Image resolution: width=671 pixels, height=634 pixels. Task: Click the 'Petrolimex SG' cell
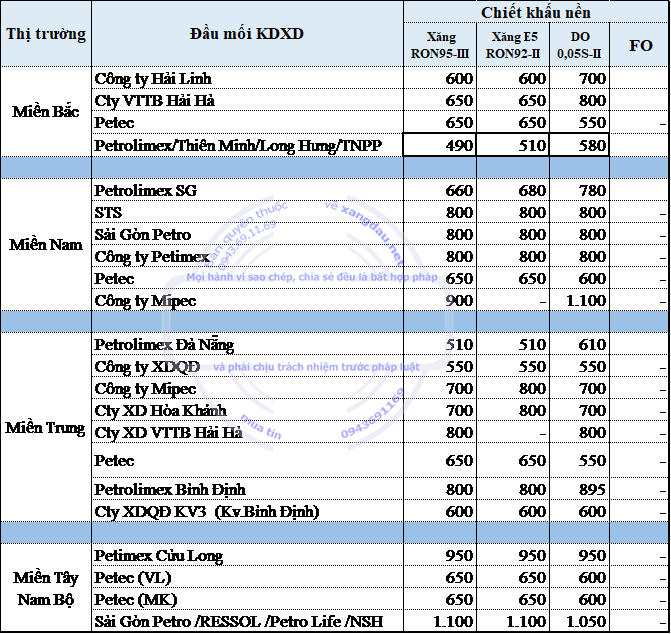pos(247,190)
